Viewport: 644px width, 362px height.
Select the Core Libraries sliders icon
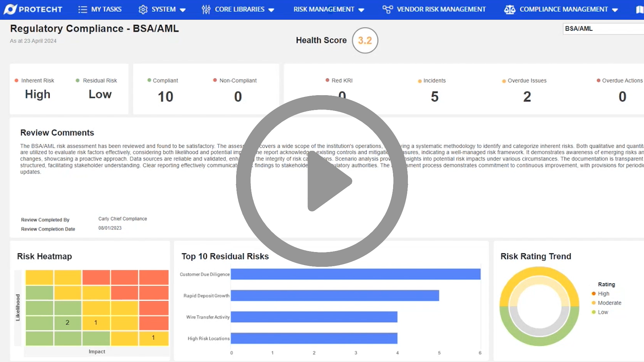[x=206, y=9]
